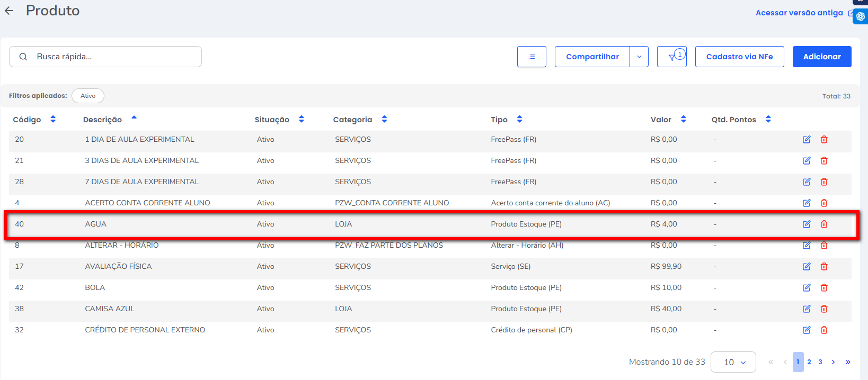
Task: Click the Busca rápida search field
Action: click(x=111, y=57)
